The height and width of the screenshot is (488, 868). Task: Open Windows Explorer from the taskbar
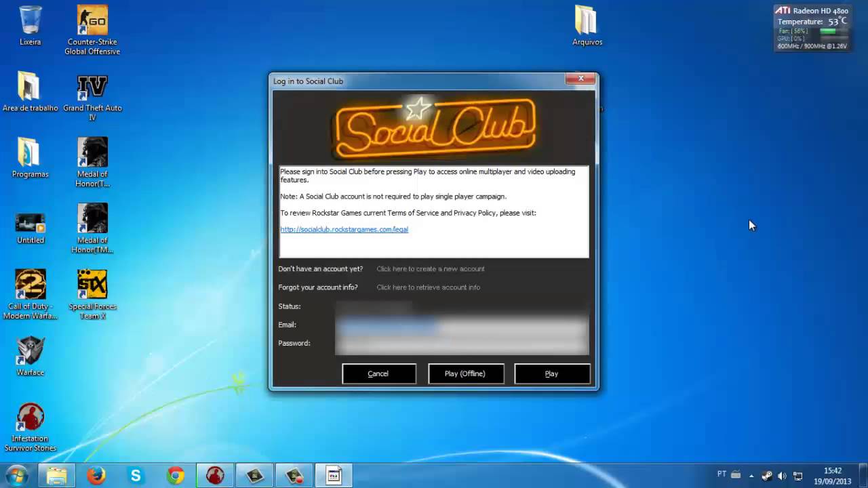57,476
